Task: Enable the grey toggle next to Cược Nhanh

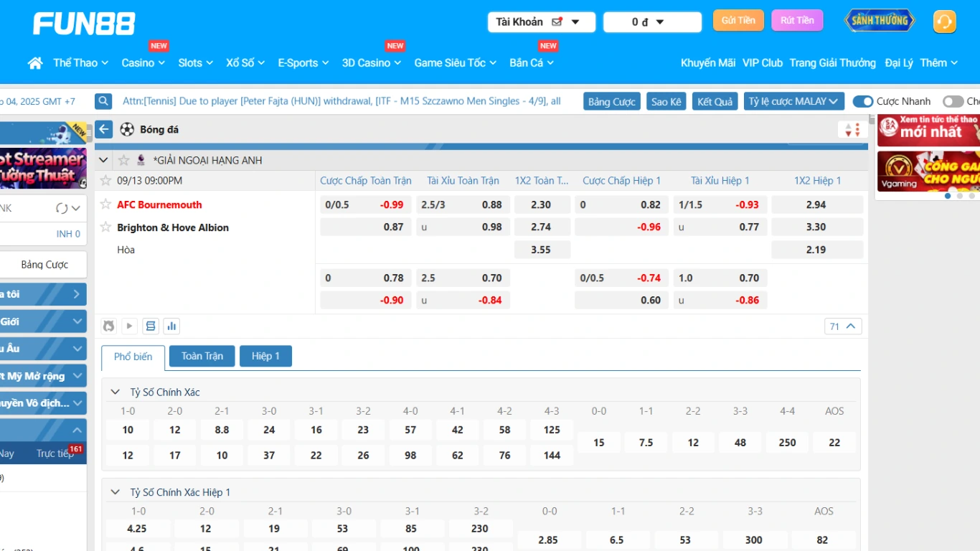Action: [953, 102]
